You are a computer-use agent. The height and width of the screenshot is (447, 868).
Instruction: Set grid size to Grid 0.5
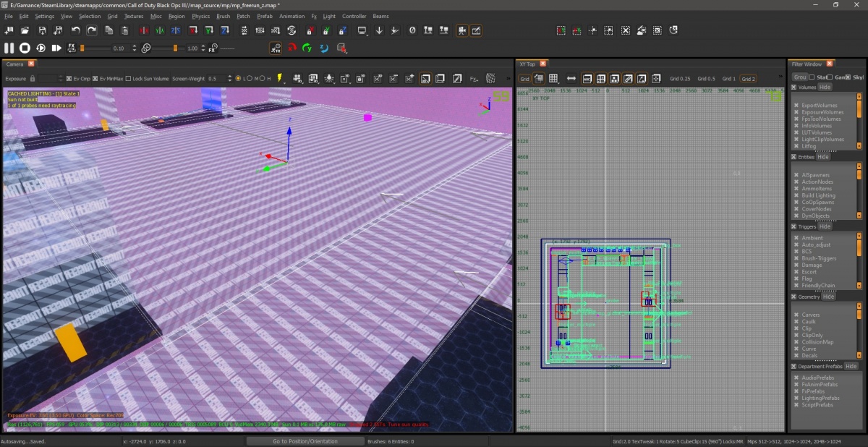[706, 78]
